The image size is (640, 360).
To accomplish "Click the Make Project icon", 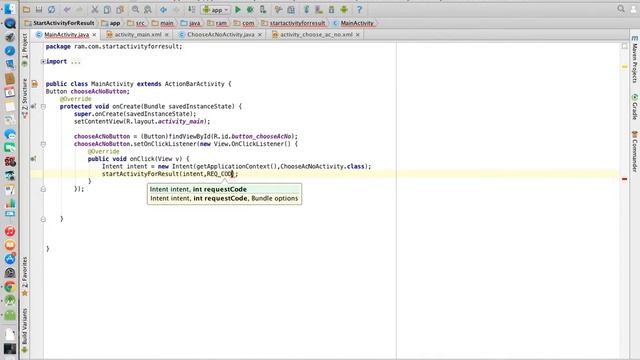I will pos(191,9).
